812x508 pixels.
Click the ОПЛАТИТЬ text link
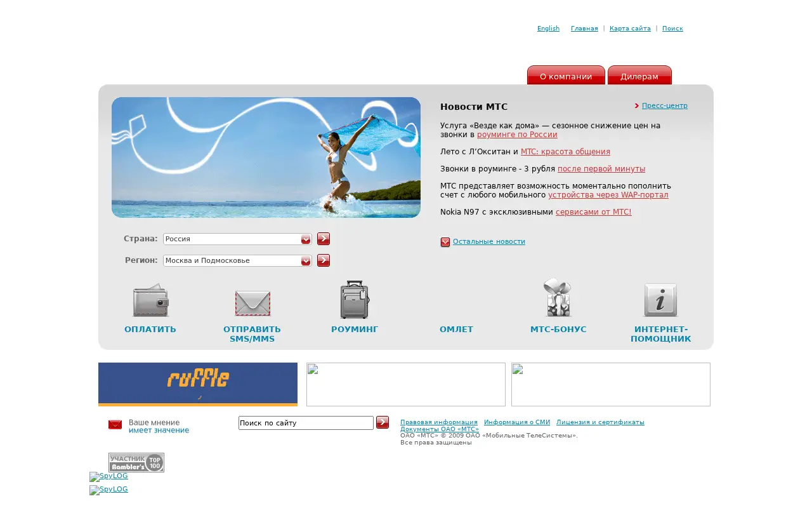150,330
